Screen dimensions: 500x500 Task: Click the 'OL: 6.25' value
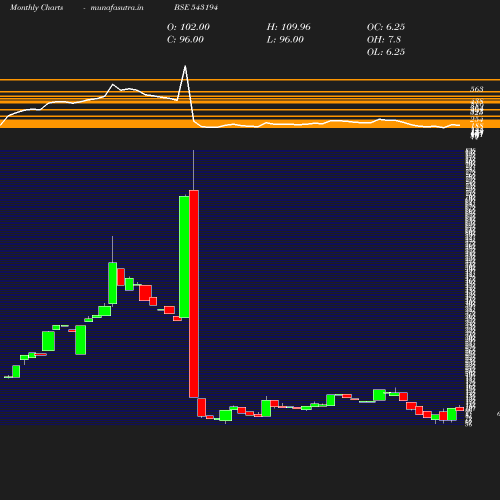click(x=386, y=52)
